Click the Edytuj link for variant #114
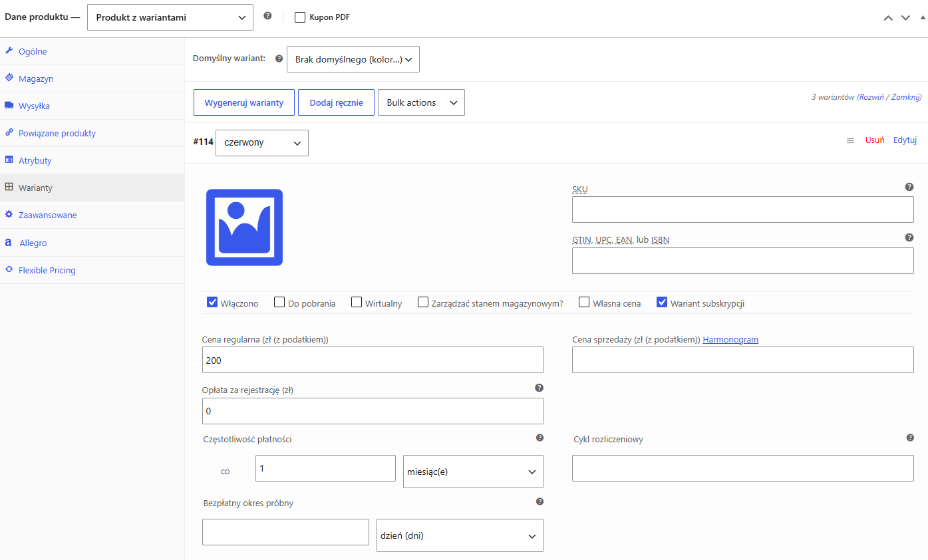This screenshot has height=560, width=928. [905, 140]
